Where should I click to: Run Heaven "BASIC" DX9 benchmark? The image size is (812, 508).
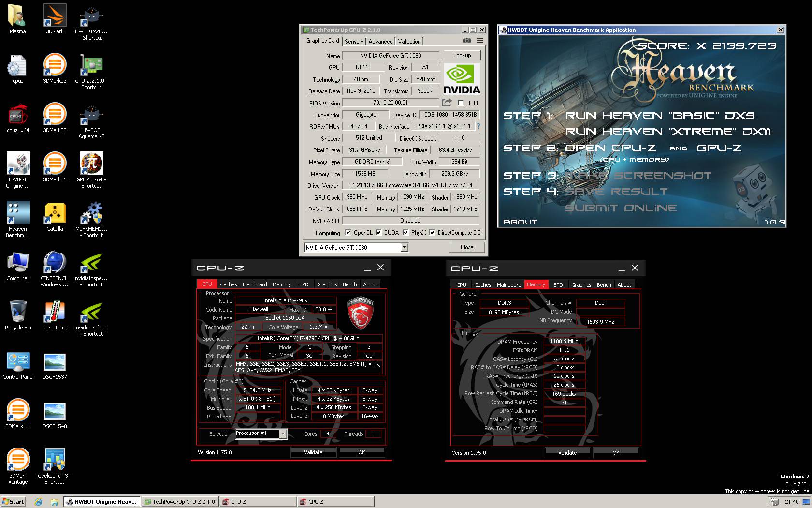(660, 116)
